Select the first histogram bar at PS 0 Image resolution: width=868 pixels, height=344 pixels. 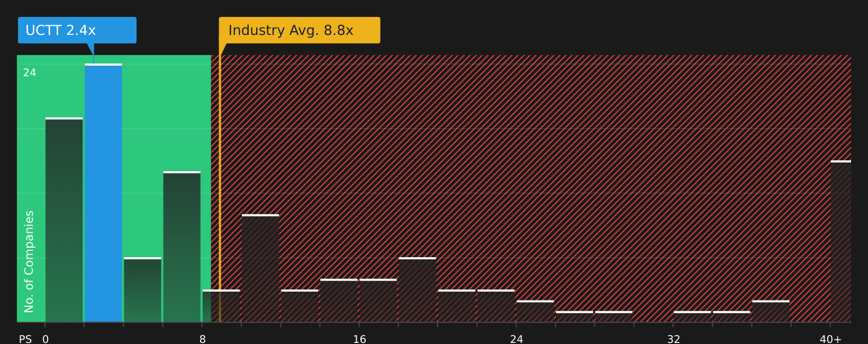click(x=64, y=220)
